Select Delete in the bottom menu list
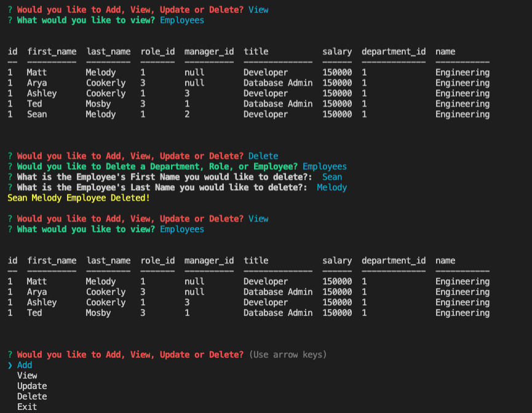 32,396
